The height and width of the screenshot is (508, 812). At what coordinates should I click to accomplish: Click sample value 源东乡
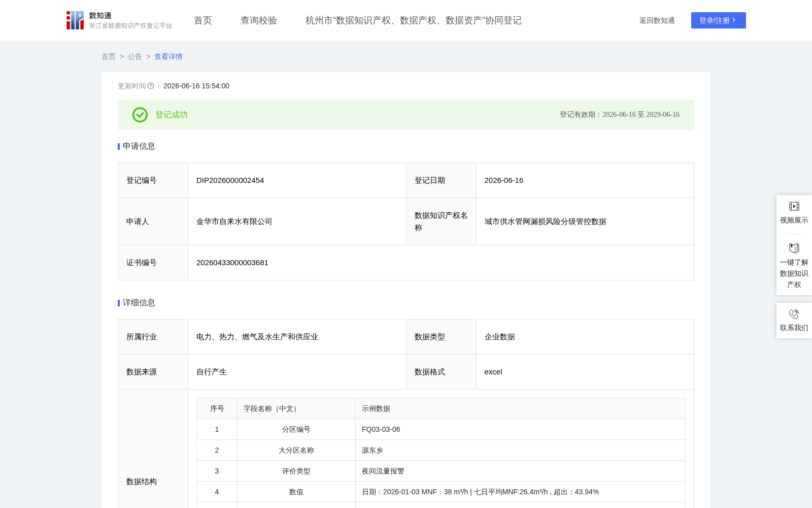pyautogui.click(x=373, y=450)
